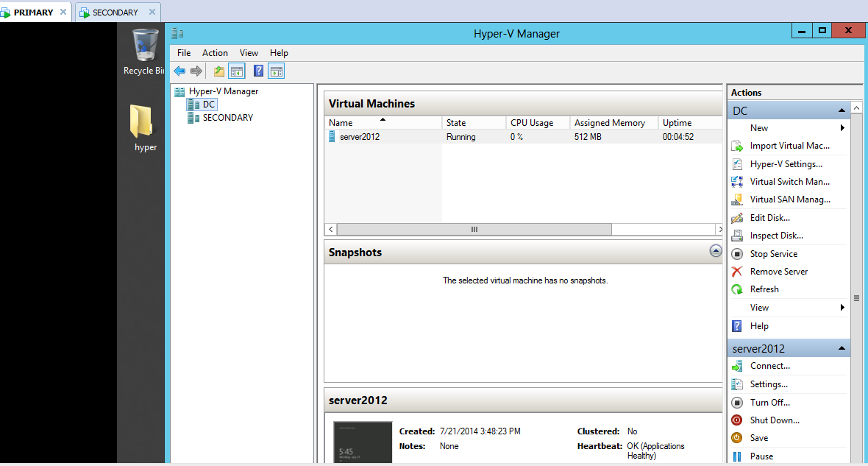This screenshot has height=466, width=868.
Task: Sort by the Assigned Memory column header
Action: pyautogui.click(x=614, y=122)
